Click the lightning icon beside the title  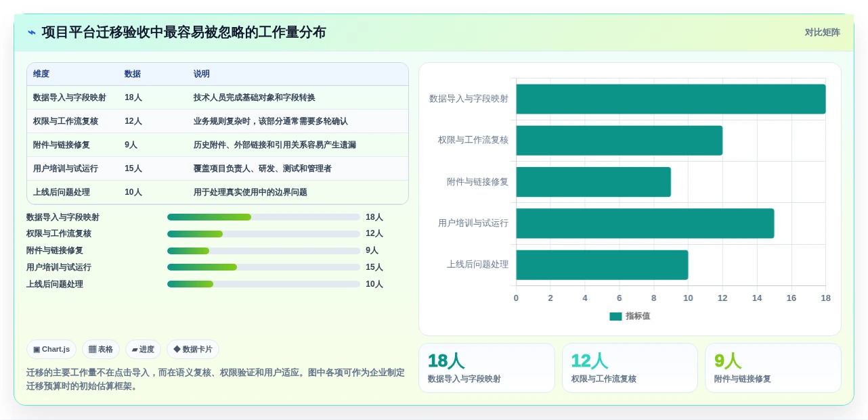[x=32, y=32]
